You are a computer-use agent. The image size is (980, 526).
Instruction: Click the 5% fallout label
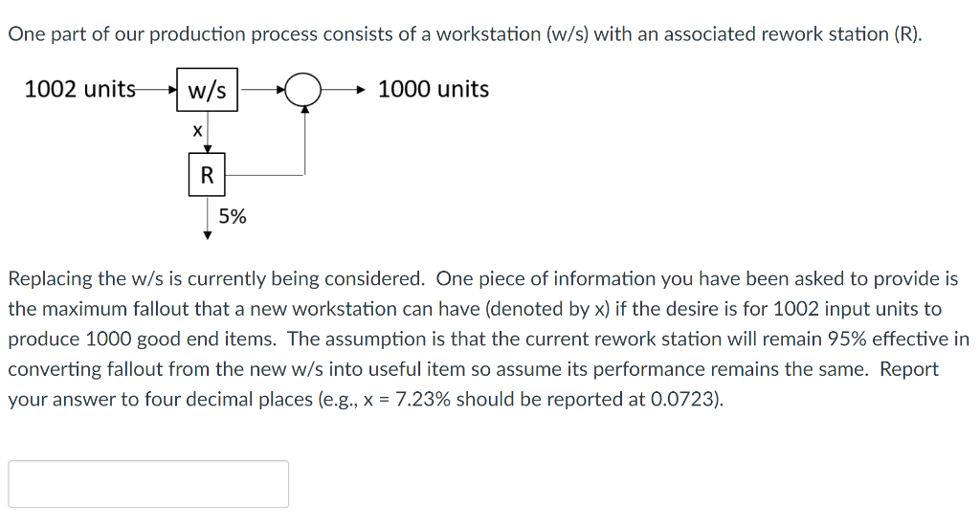coord(233,217)
